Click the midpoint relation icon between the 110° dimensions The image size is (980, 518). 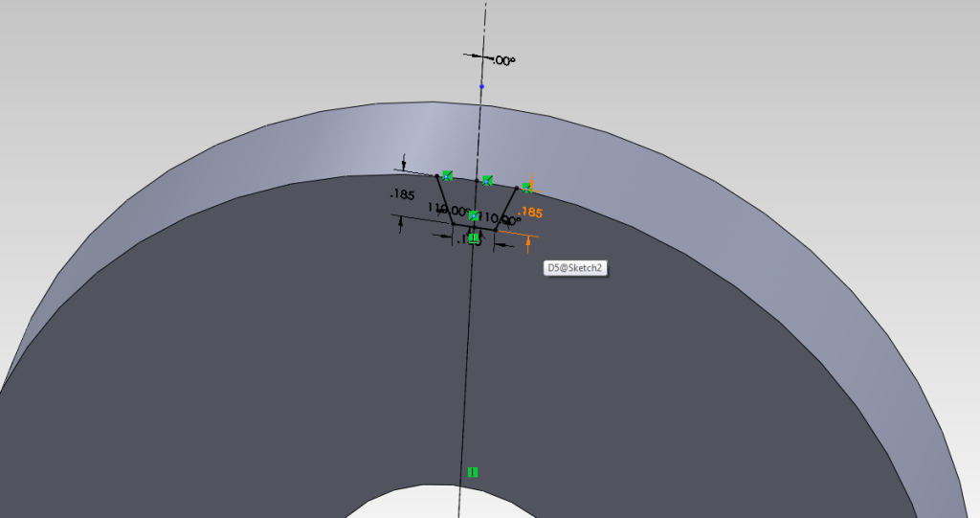pos(473,215)
